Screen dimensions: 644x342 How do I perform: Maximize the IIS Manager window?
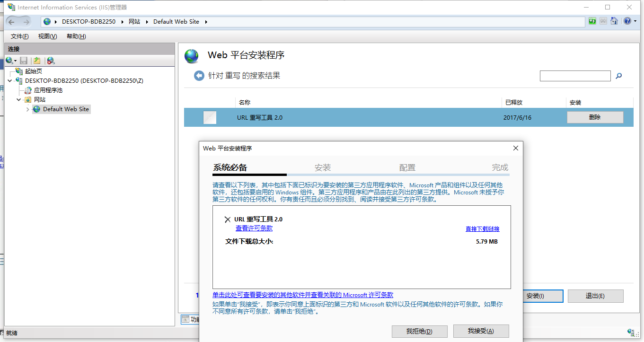(608, 7)
